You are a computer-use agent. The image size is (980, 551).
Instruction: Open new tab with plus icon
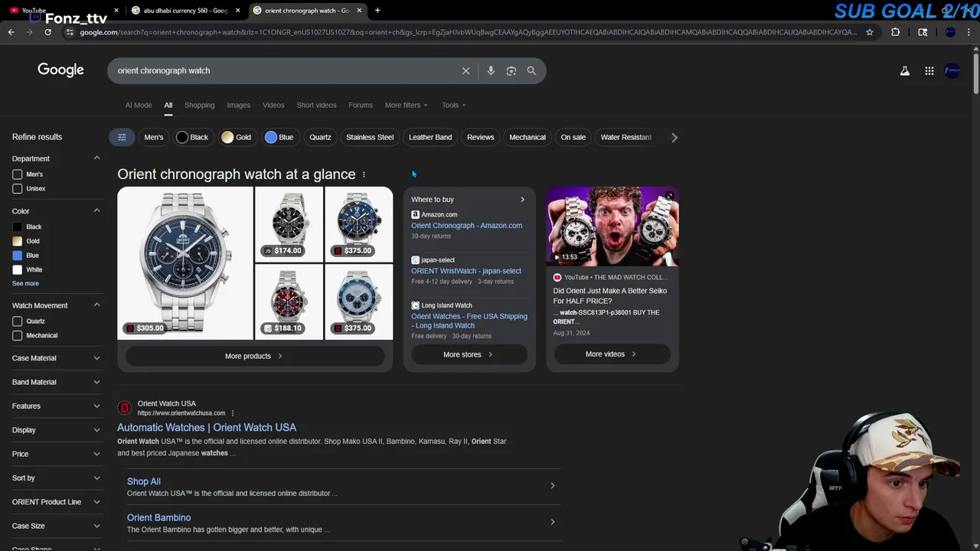pos(377,10)
